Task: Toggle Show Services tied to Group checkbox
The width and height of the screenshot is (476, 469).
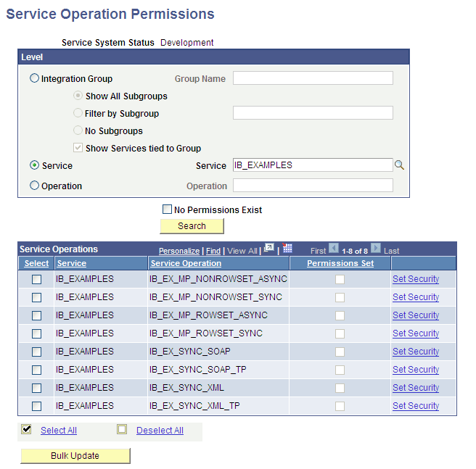Action: click(78, 148)
